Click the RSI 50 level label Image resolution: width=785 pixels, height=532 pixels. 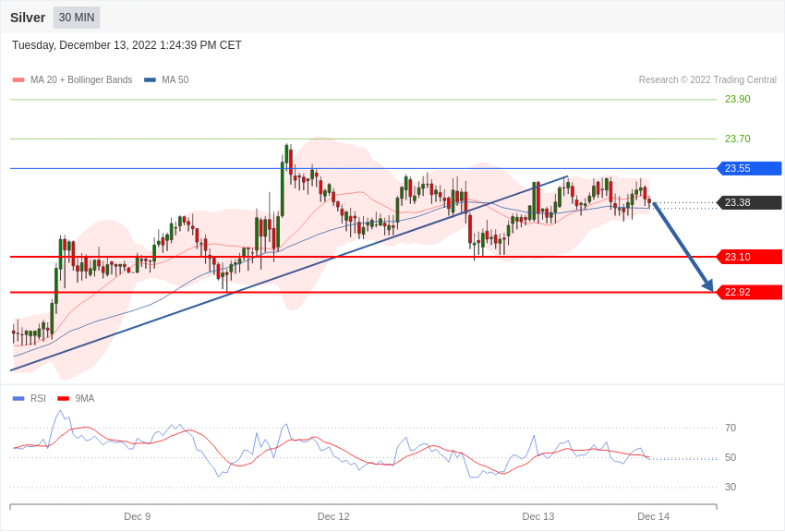(731, 457)
